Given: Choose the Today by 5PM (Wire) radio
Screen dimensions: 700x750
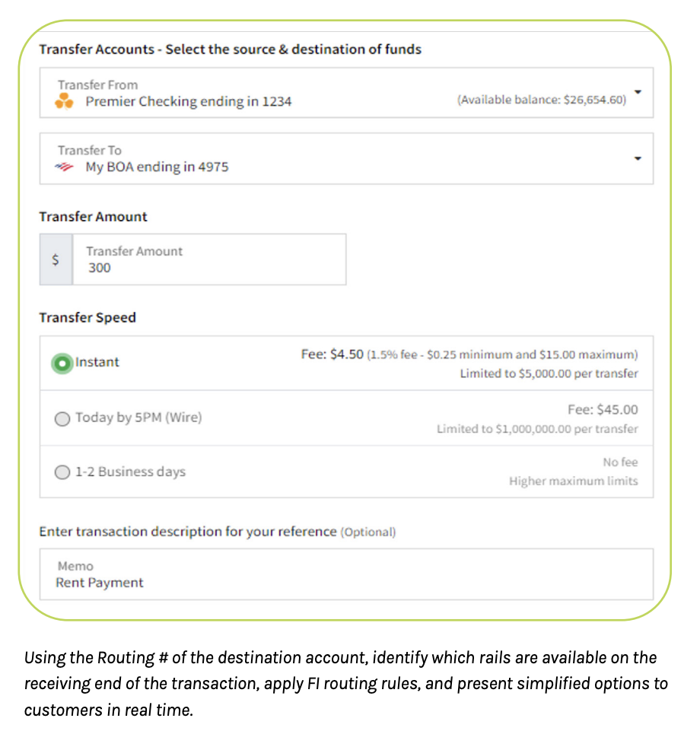Looking at the screenshot, I should (62, 418).
